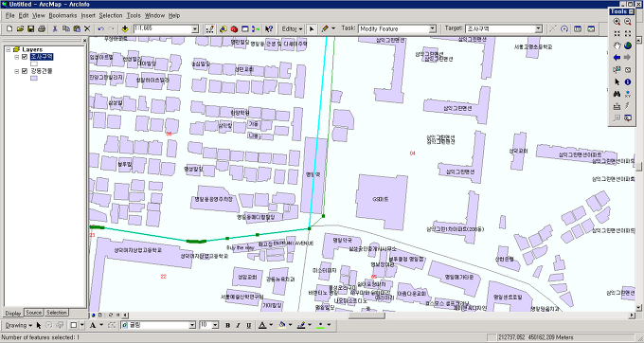644x343 pixels.
Task: Select the Sketch pencil tool
Action: (x=325, y=28)
